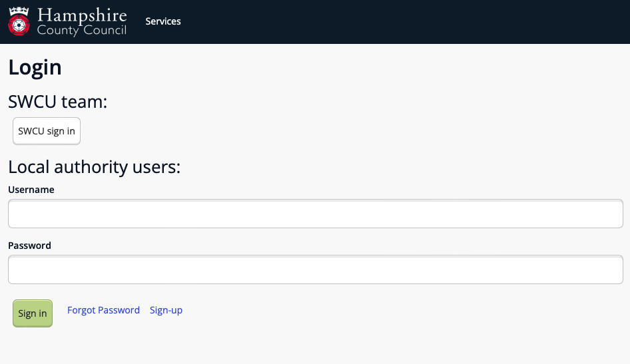Click blank space right of SWCU sign in button

[333, 131]
